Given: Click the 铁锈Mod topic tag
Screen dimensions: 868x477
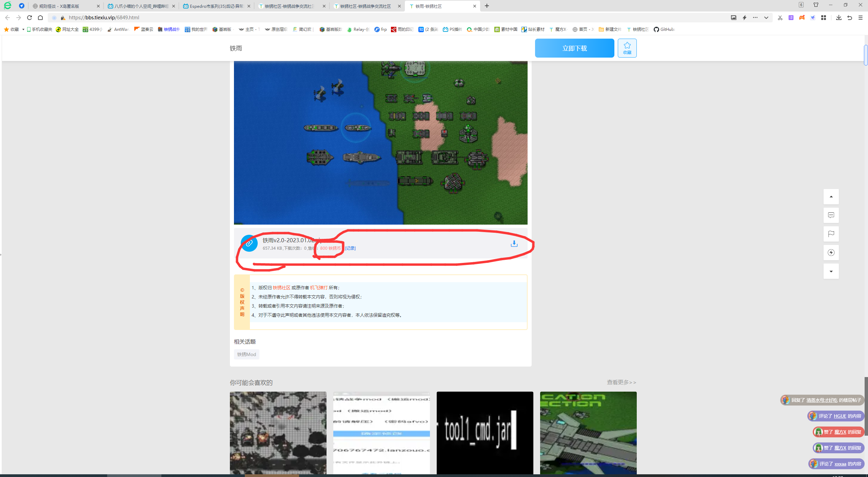Looking at the screenshot, I should point(246,354).
